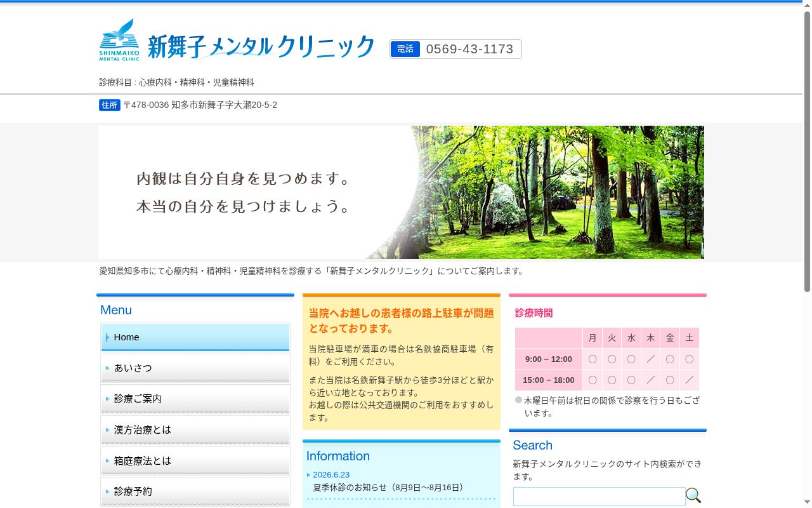Image resolution: width=812 pixels, height=508 pixels.
Task: Click the 15:00 – 18:00 time row header
Action: click(549, 380)
